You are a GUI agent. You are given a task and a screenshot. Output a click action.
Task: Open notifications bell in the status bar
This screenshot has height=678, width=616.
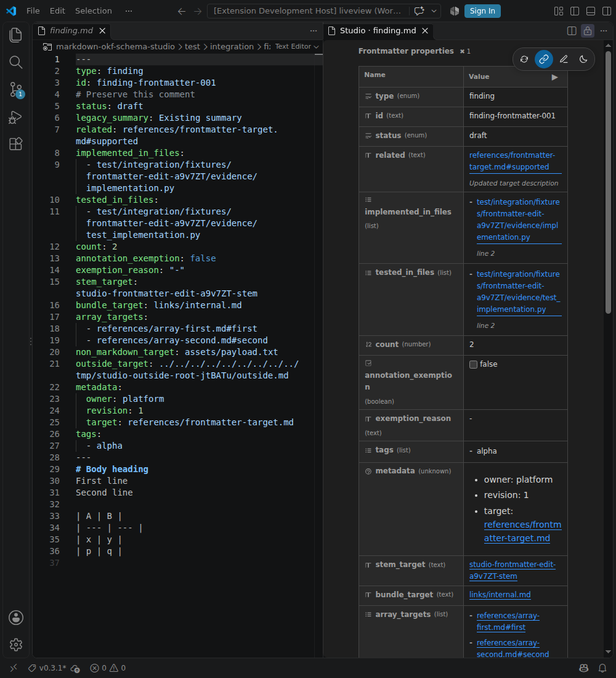click(602, 668)
